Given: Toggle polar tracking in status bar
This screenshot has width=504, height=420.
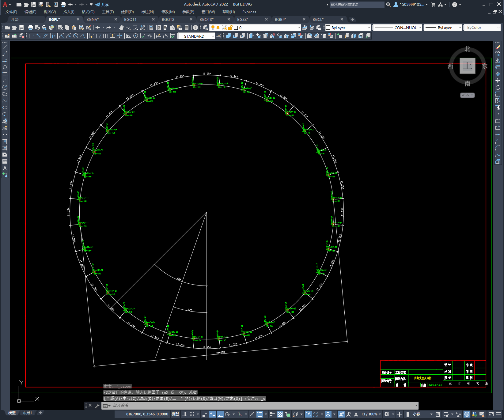Looking at the screenshot, I should (228, 414).
